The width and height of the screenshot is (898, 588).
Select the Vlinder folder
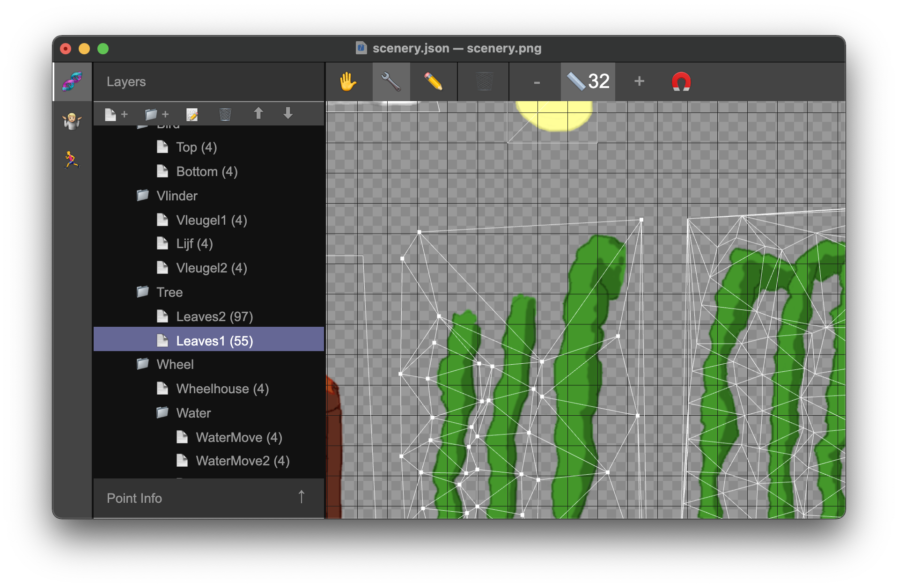pos(209,196)
